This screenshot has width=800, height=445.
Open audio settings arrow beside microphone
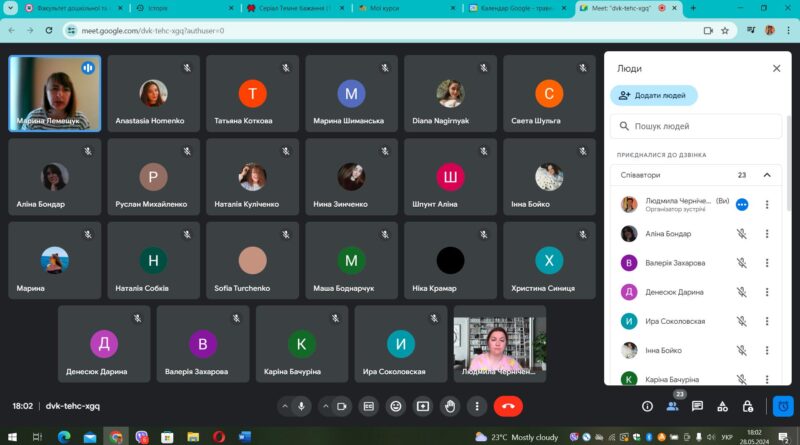285,406
